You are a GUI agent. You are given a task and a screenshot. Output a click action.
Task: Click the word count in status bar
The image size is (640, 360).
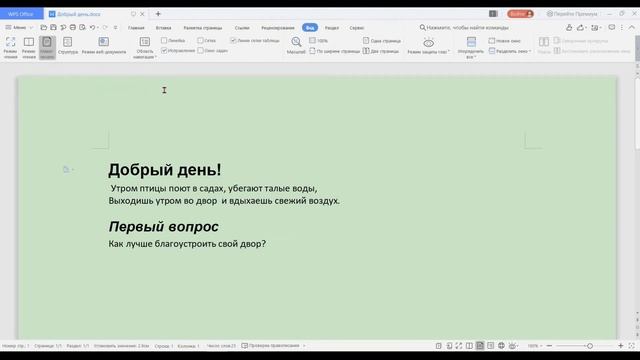tap(221, 346)
